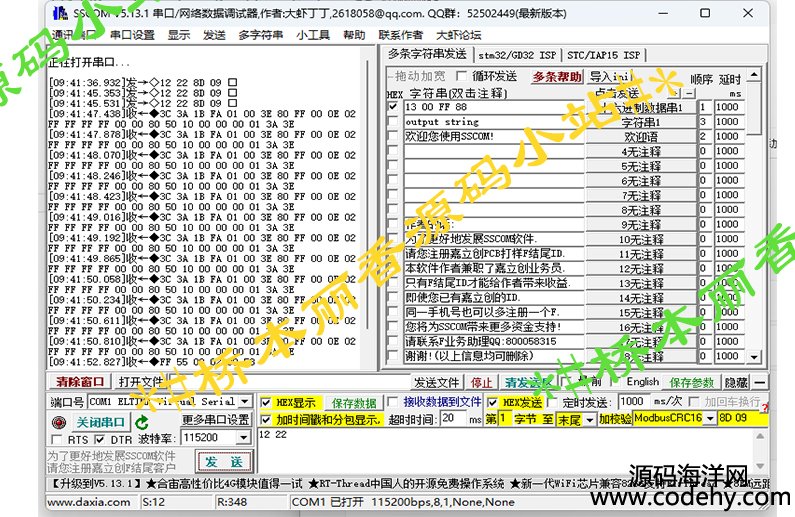This screenshot has width=795, height=517.
Task: Click the 超时时间 field showing 20
Action: click(x=453, y=419)
